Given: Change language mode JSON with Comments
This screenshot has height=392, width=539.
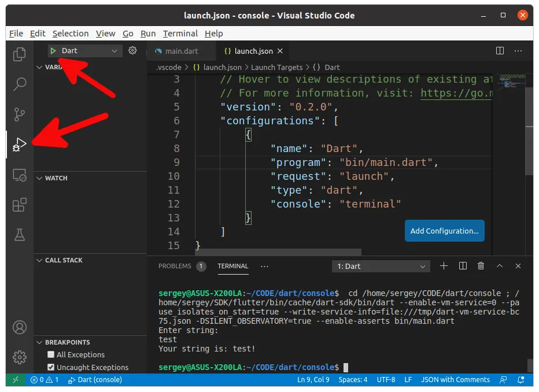Looking at the screenshot, I should pyautogui.click(x=455, y=380).
